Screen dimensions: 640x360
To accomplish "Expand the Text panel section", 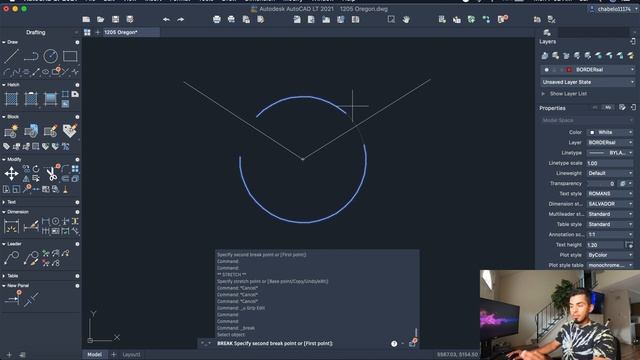I will pos(4,202).
